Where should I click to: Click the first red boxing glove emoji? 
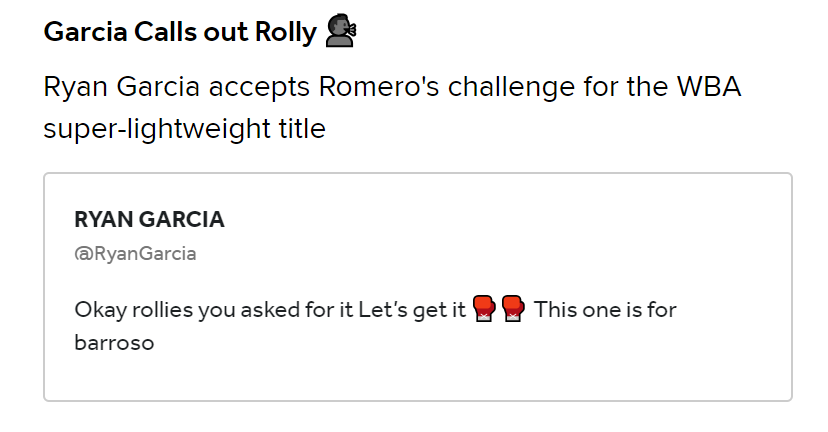pos(484,309)
